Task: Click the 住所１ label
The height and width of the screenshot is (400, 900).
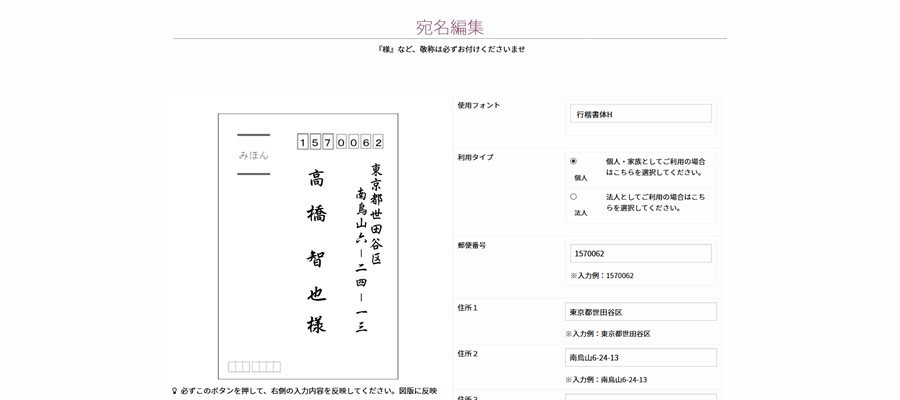Action: click(468, 308)
